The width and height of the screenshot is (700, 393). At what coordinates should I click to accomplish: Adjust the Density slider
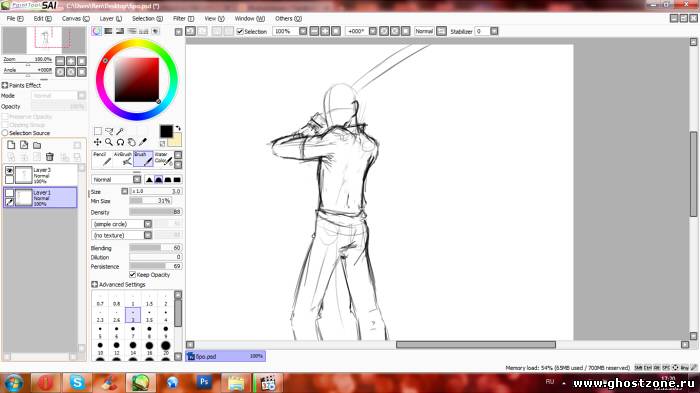click(x=155, y=212)
